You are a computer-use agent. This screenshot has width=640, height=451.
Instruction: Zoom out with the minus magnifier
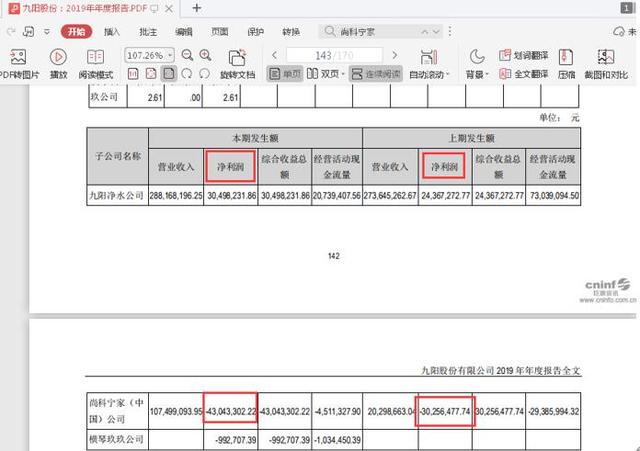187,55
